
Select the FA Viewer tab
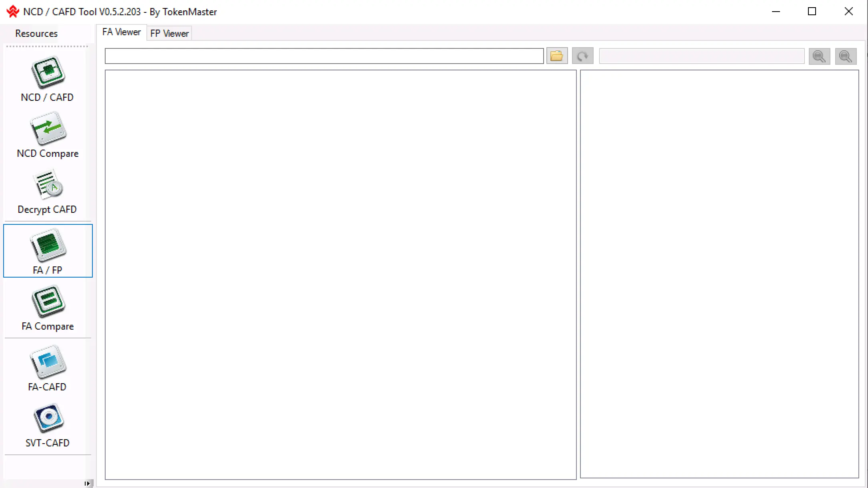tap(121, 32)
